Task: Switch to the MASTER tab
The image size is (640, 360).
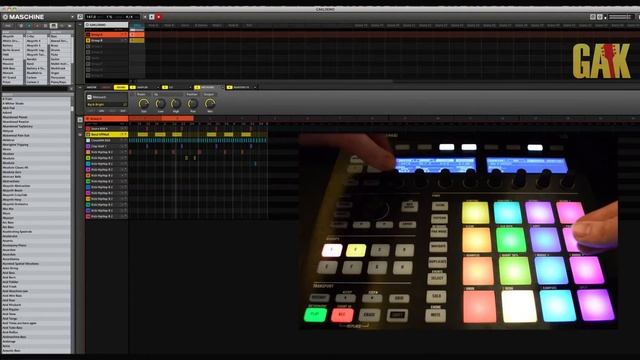Action: pos(91,87)
